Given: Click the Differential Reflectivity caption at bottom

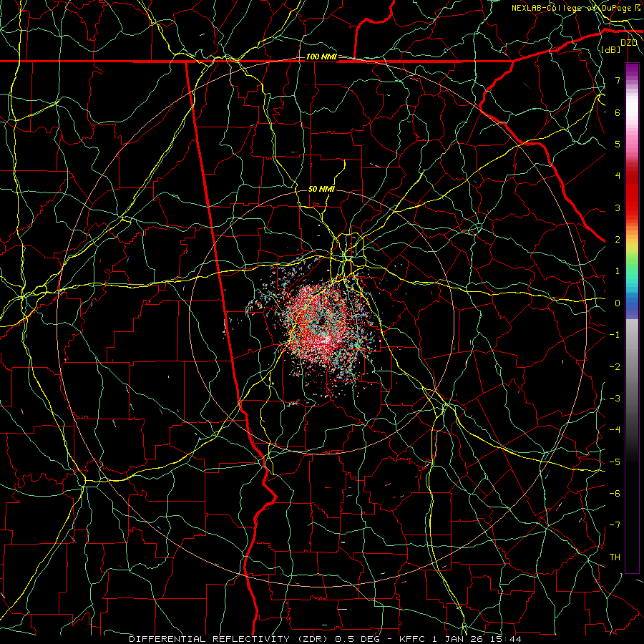Looking at the screenshot, I should coord(326,639).
